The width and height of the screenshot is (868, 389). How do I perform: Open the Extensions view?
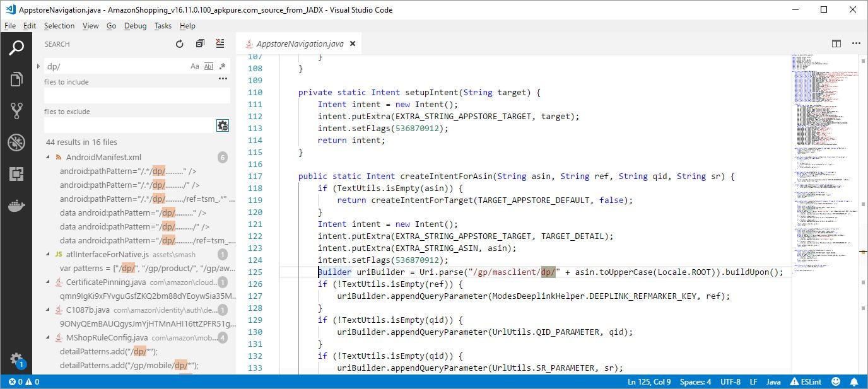tap(16, 174)
